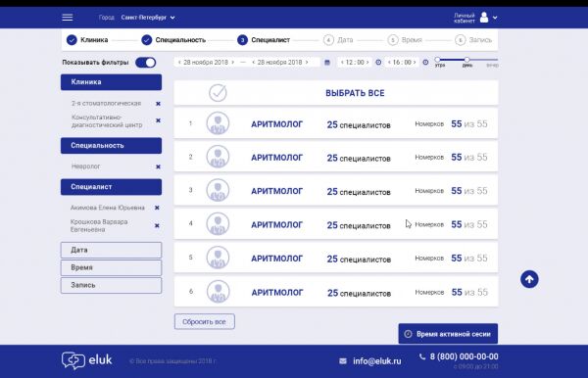Click avatar icon in row 3
Screen dimensions: 588x378
click(x=218, y=190)
